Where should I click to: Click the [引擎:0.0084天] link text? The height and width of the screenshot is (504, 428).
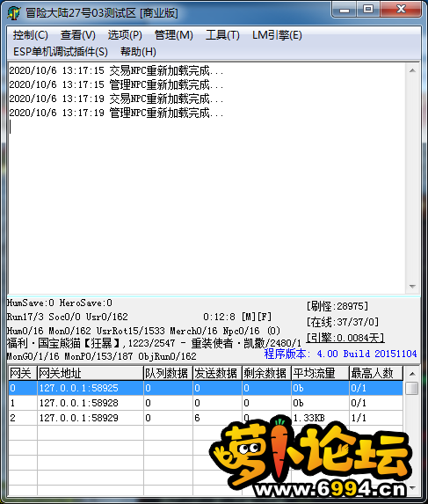[345, 338]
